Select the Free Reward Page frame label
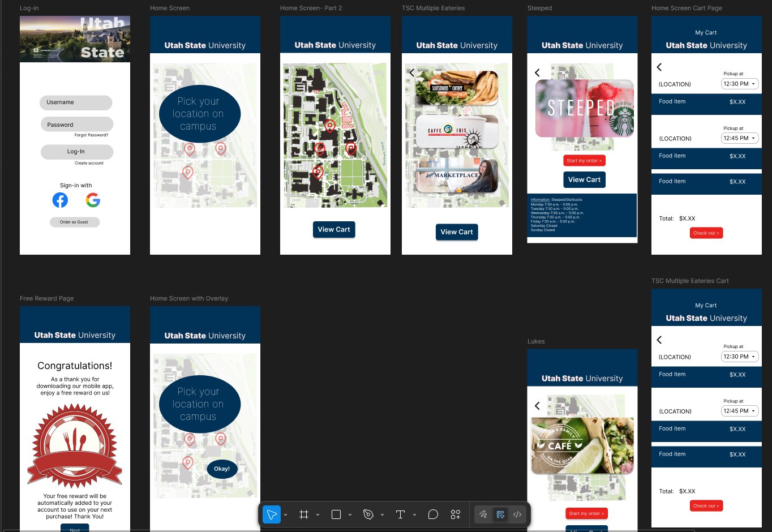Screen dimensions: 772x532 coord(47,298)
